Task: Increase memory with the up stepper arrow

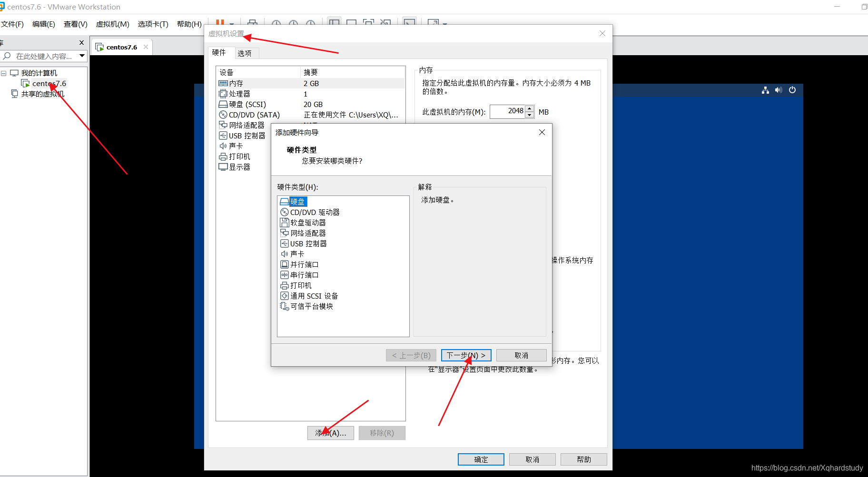Action: 530,109
